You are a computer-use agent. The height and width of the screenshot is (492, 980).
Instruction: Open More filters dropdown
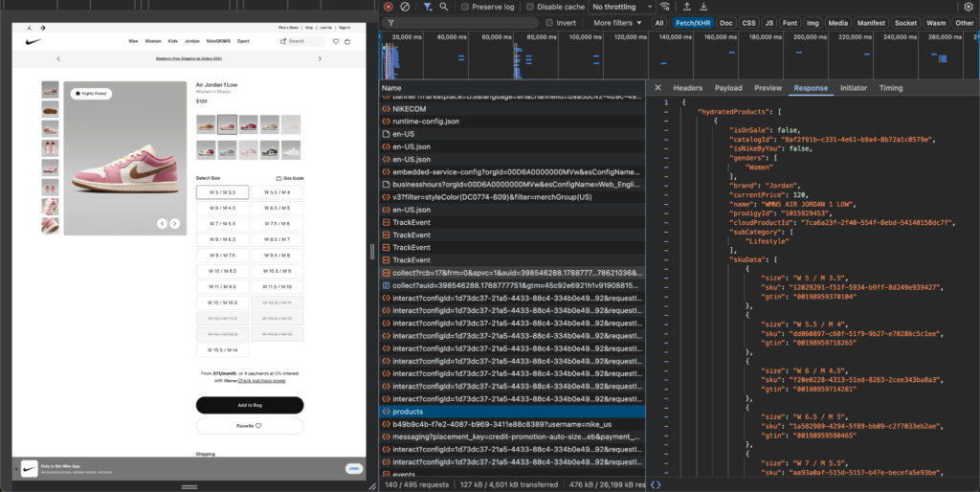617,23
